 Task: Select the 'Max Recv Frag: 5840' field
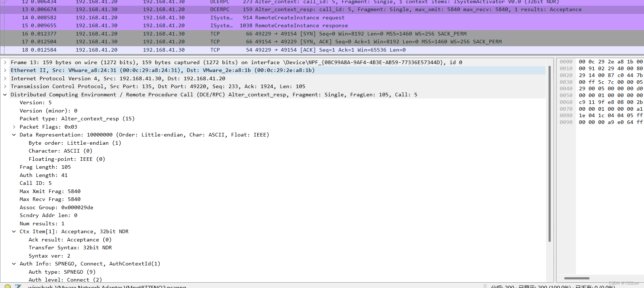(x=50, y=199)
